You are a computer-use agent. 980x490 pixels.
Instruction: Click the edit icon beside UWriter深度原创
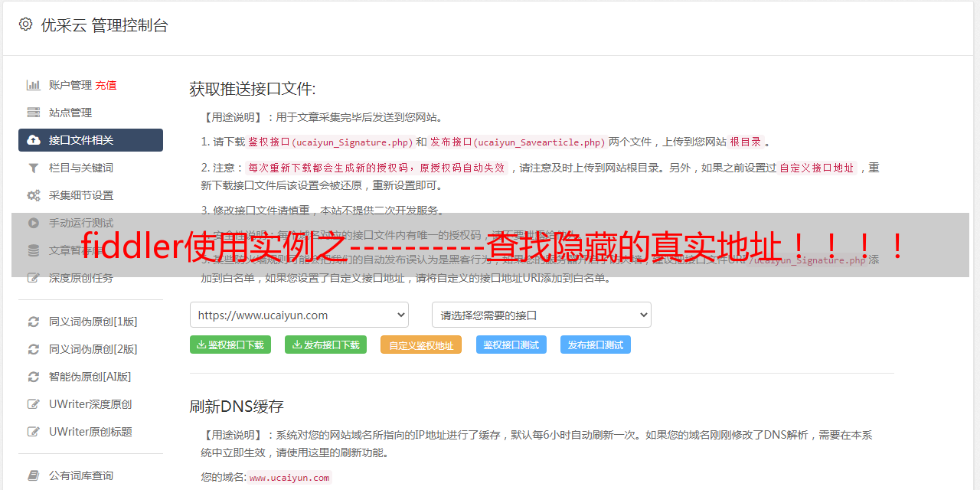(x=34, y=404)
